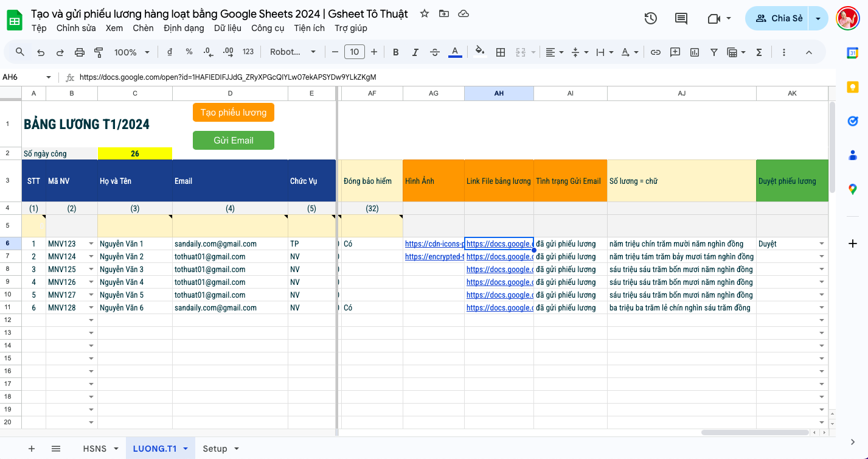Expand the Mã NV dropdown for row 12
Image resolution: width=868 pixels, height=459 pixels.
(91, 320)
